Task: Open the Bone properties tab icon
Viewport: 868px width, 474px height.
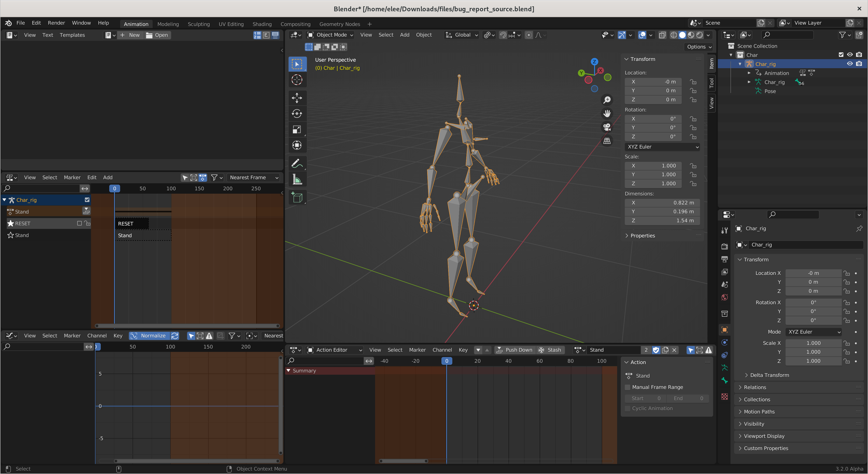Action: pyautogui.click(x=724, y=380)
